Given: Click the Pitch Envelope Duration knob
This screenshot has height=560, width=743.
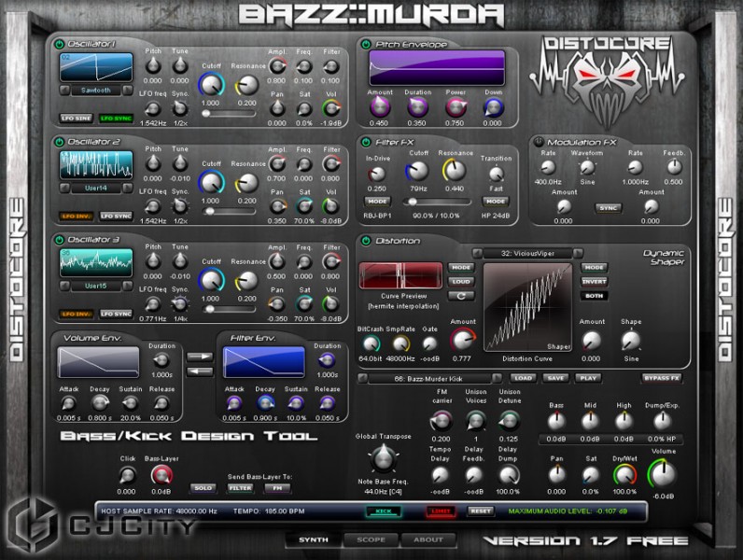Looking at the screenshot, I should (x=417, y=107).
